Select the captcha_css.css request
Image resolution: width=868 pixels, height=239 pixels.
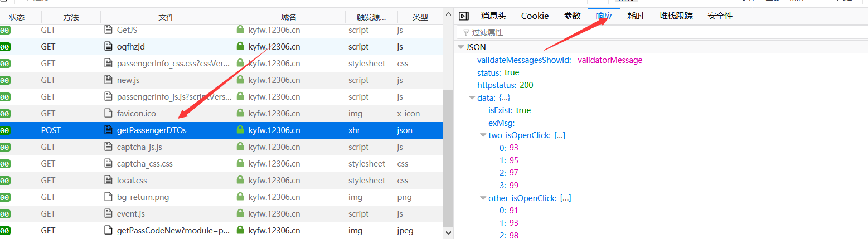click(x=221, y=164)
